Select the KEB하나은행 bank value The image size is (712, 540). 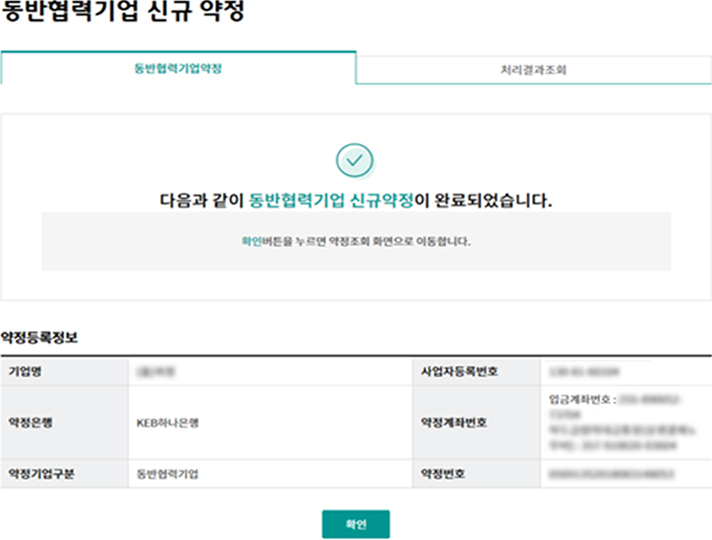(x=168, y=422)
